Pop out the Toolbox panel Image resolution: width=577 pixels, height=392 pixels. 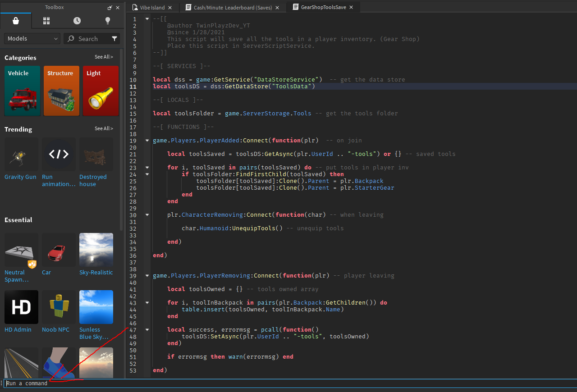pos(110,8)
